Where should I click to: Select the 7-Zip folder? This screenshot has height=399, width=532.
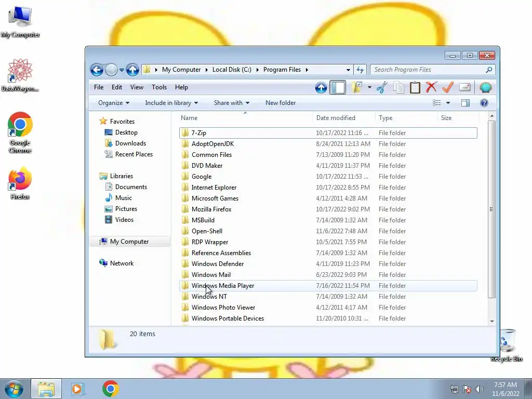coord(328,133)
